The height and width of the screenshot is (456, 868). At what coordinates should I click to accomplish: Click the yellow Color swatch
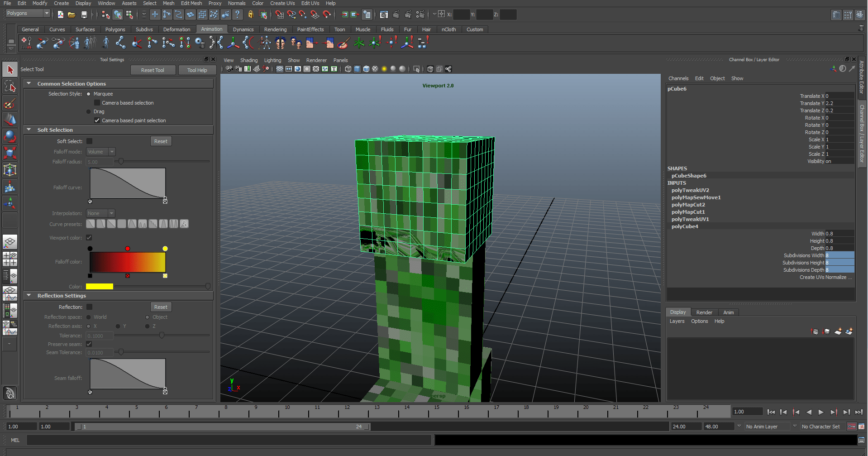click(100, 287)
